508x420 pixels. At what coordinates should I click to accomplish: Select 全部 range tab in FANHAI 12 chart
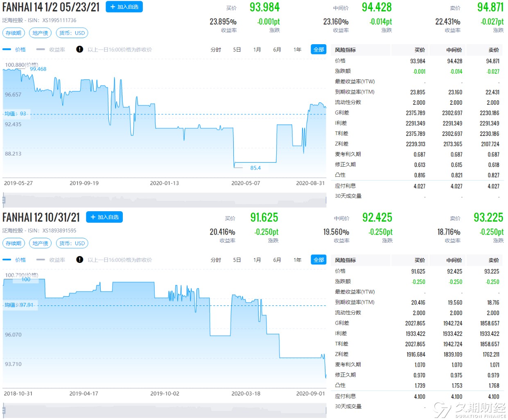coord(318,260)
